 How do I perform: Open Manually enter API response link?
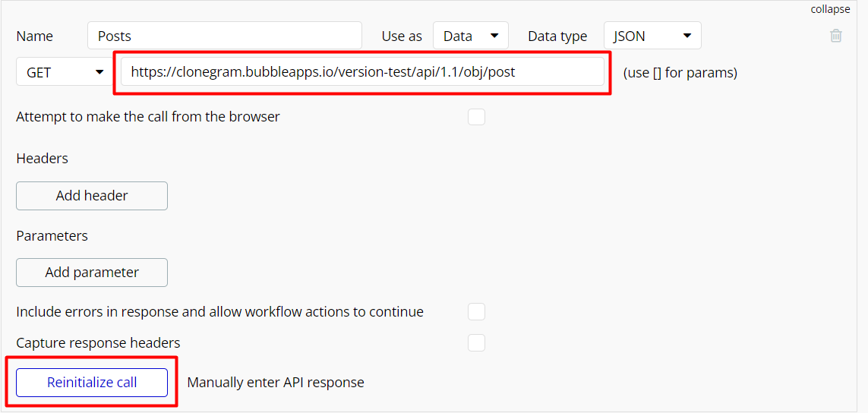(x=276, y=383)
